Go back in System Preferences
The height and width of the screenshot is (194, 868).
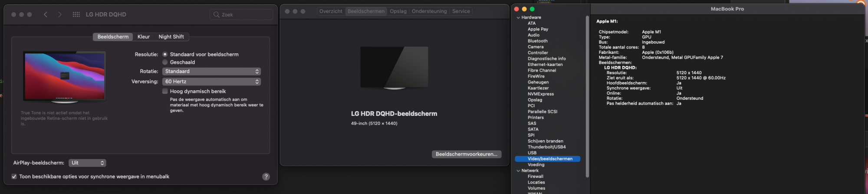pos(46,14)
